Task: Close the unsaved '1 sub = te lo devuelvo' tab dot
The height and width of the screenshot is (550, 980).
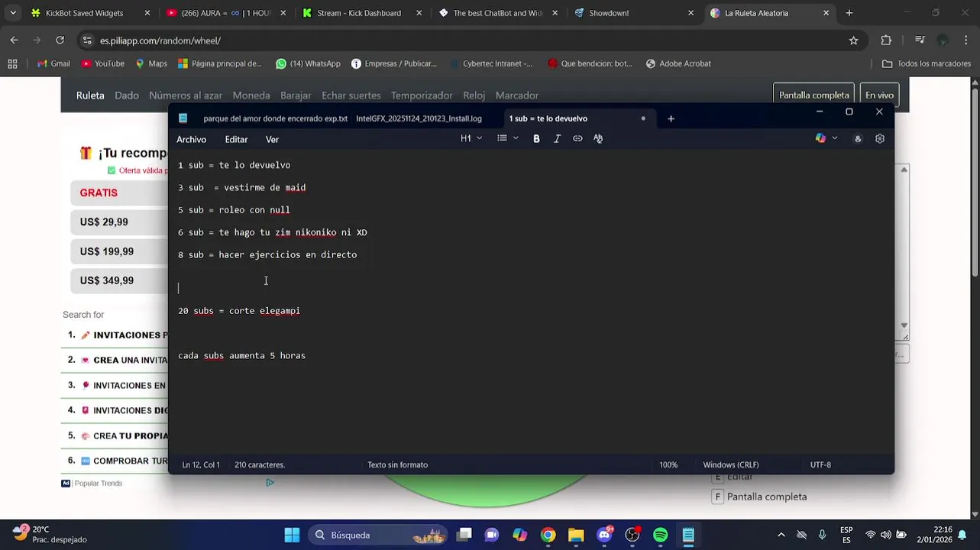Action: pos(643,118)
